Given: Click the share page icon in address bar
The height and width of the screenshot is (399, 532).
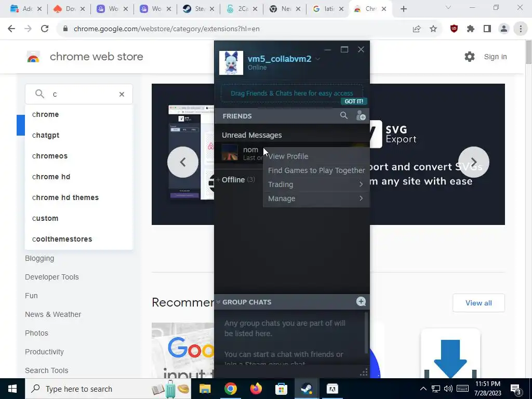Looking at the screenshot, I should [417, 29].
